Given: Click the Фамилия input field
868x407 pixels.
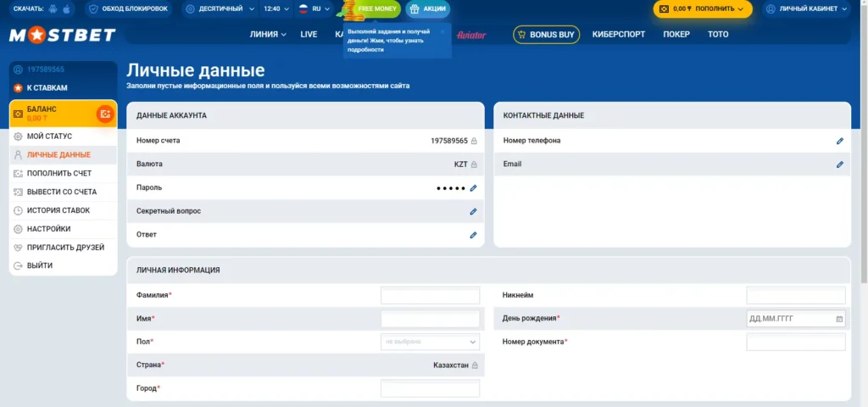Looking at the screenshot, I should (x=430, y=296).
